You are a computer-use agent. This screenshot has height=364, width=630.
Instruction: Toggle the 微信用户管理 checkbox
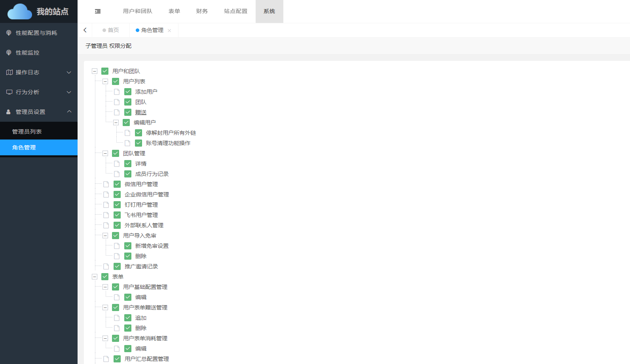(x=117, y=184)
